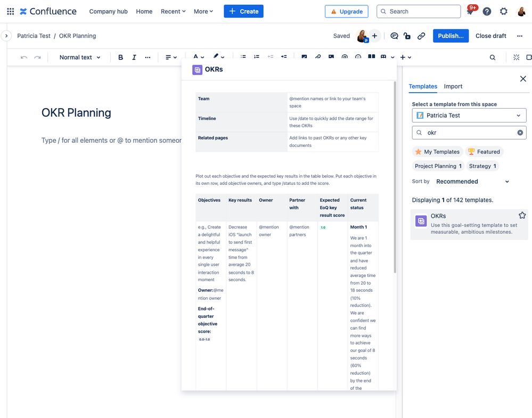Enable the My Templates filter
532x418 pixels.
point(437,152)
